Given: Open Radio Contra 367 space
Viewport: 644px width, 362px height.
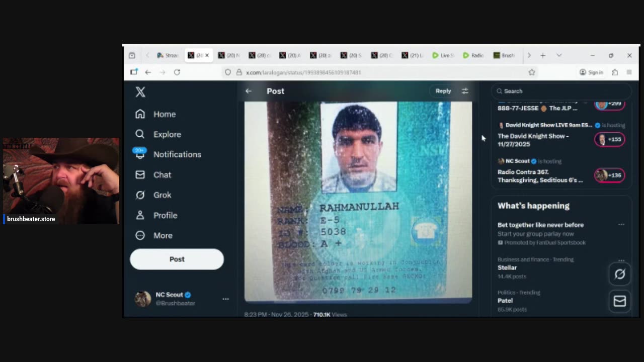Looking at the screenshot, I should coord(540,176).
